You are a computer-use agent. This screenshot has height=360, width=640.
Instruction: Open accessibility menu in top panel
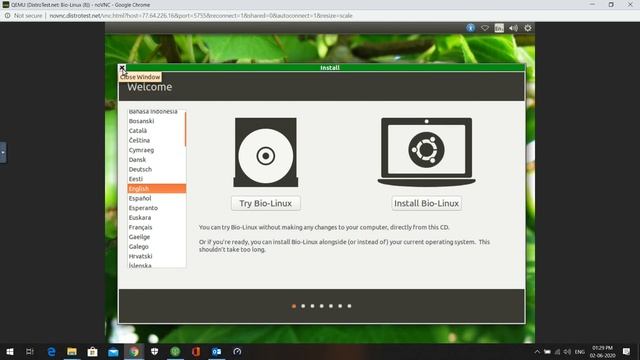click(471, 28)
